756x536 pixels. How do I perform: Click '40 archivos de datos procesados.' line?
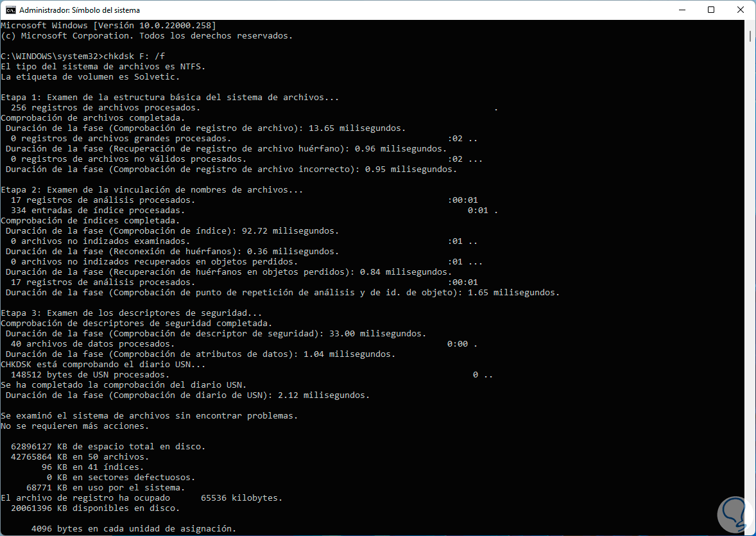[x=92, y=344]
